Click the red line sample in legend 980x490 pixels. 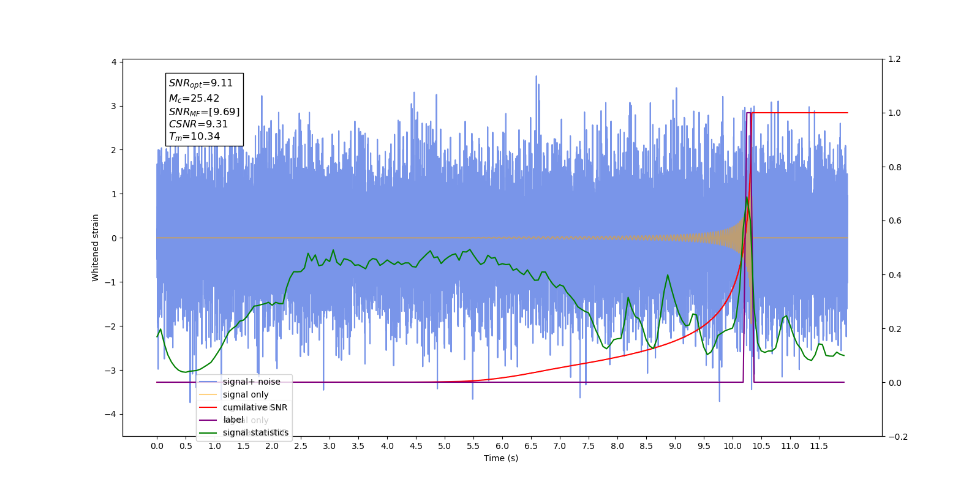(x=208, y=407)
